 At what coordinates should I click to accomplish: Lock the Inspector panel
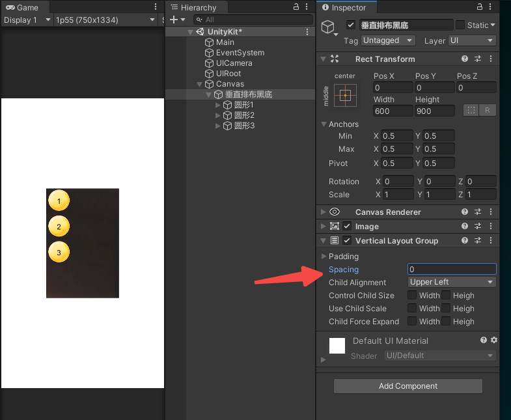(x=479, y=7)
